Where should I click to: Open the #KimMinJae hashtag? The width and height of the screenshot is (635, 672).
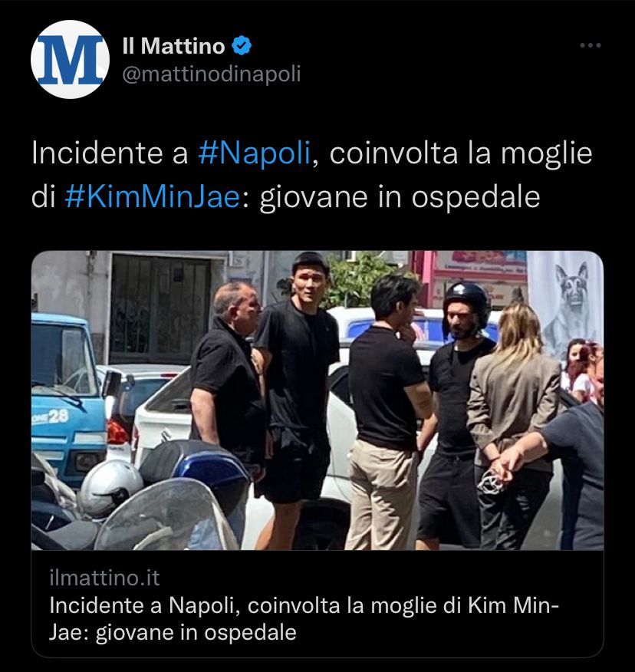click(153, 198)
